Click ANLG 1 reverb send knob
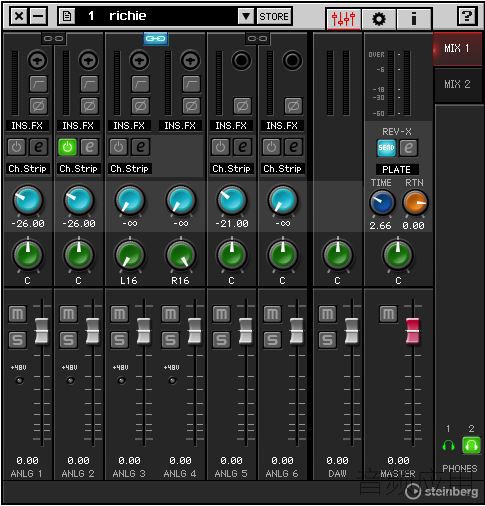The height and width of the screenshot is (506, 485). (x=28, y=201)
